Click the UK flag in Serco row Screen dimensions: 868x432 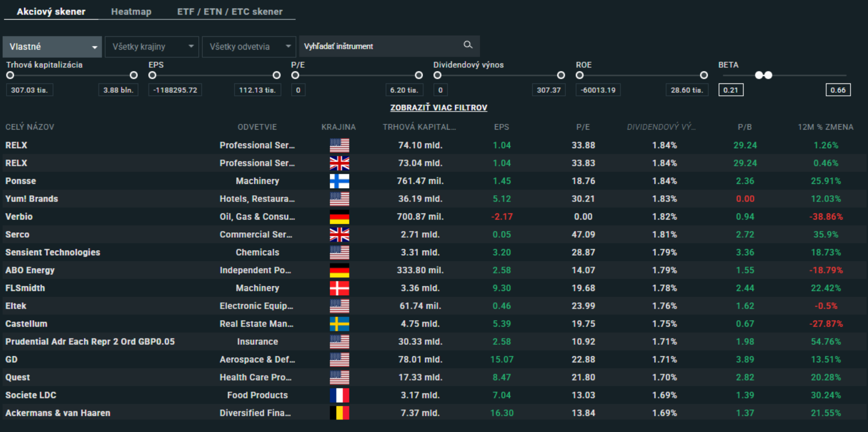pyautogui.click(x=339, y=234)
